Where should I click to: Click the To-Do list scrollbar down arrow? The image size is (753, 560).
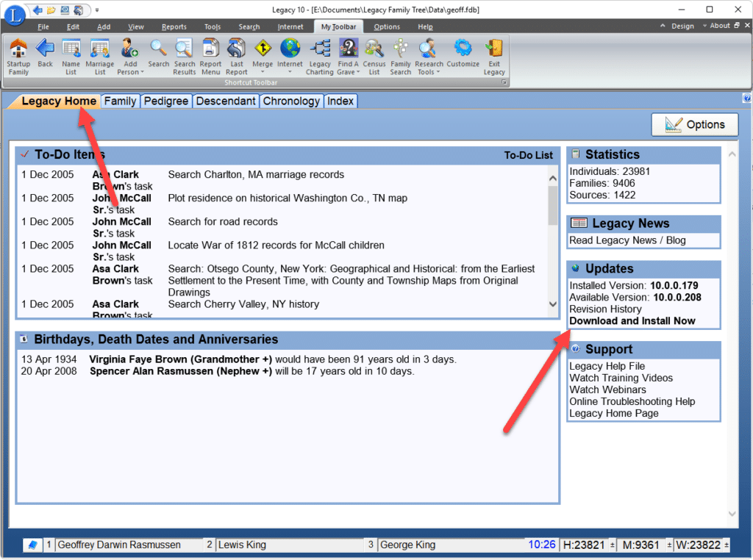point(553,304)
